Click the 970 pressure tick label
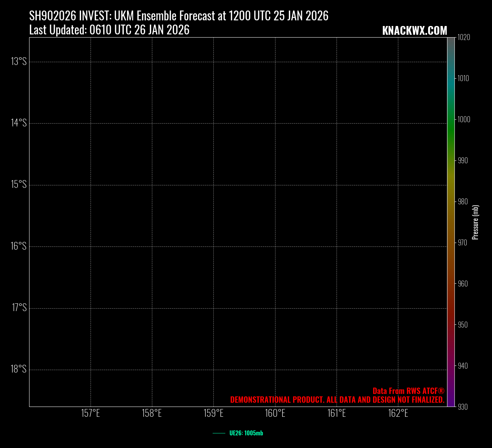492x448 pixels. [463, 243]
